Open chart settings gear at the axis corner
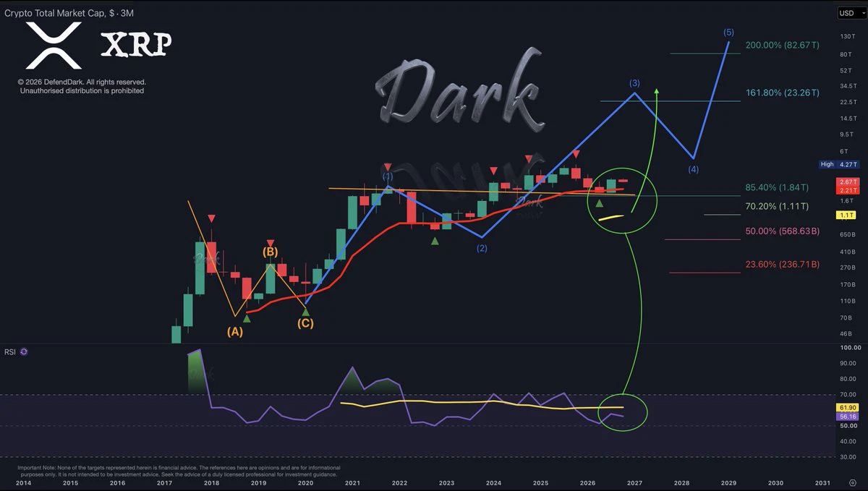The width and height of the screenshot is (868, 491). pyautogui.click(x=851, y=482)
